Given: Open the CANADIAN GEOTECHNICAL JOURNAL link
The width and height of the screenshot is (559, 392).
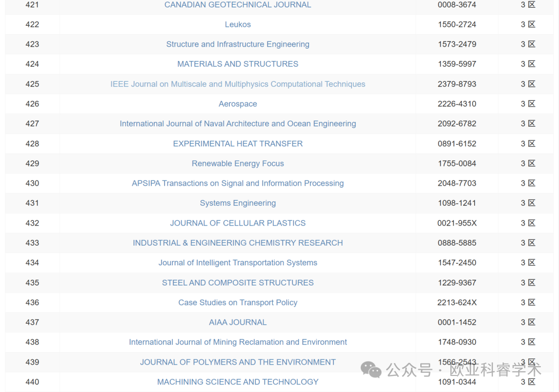Looking at the screenshot, I should point(238,5).
